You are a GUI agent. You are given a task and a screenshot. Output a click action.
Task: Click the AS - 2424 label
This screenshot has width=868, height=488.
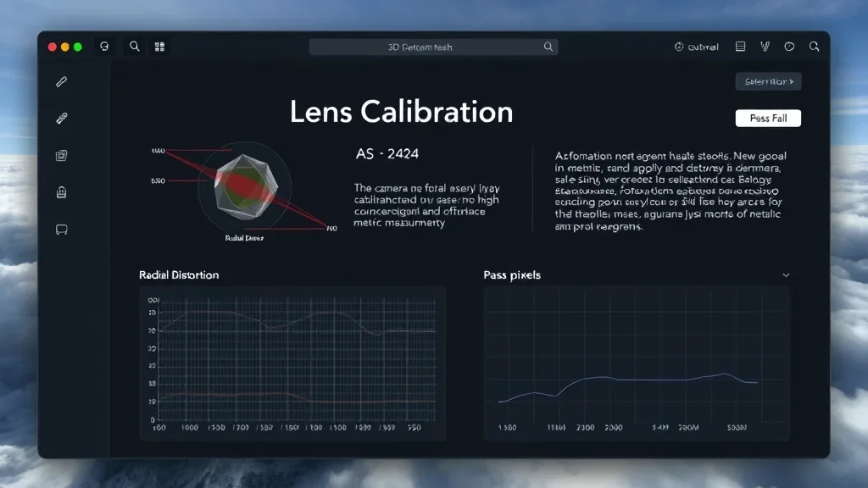[387, 154]
